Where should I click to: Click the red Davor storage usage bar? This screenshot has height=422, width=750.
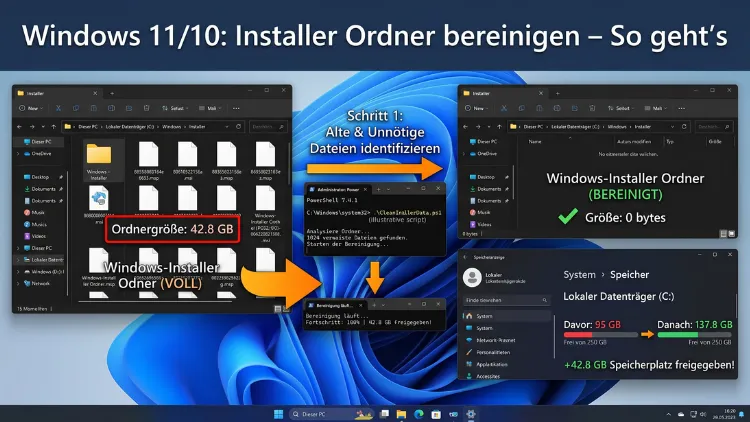coord(600,334)
